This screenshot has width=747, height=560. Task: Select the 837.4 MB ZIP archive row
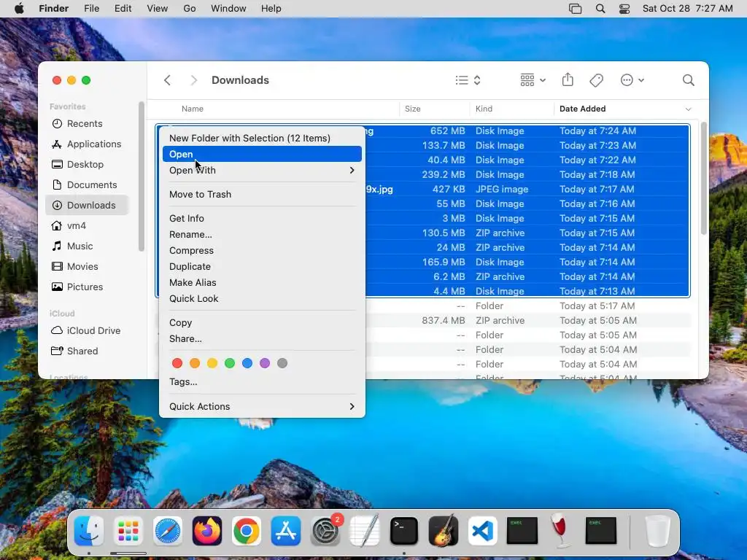[528, 321]
